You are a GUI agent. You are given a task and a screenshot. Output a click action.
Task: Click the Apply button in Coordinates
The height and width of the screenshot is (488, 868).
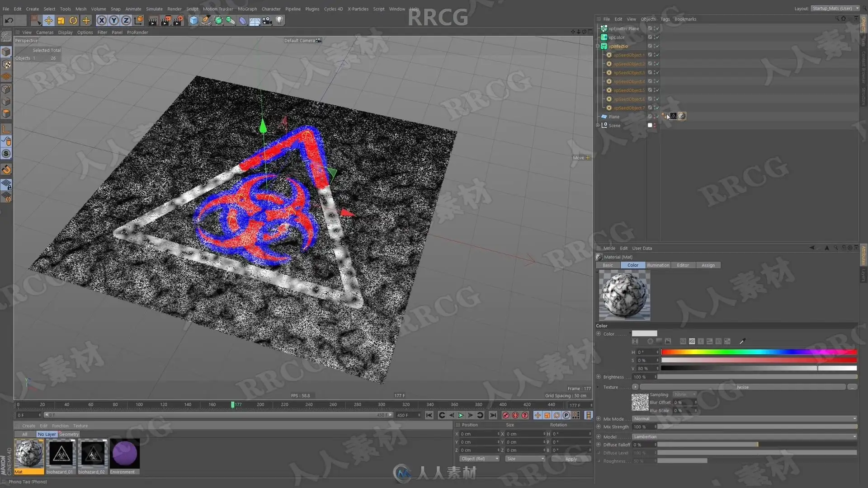tap(571, 459)
